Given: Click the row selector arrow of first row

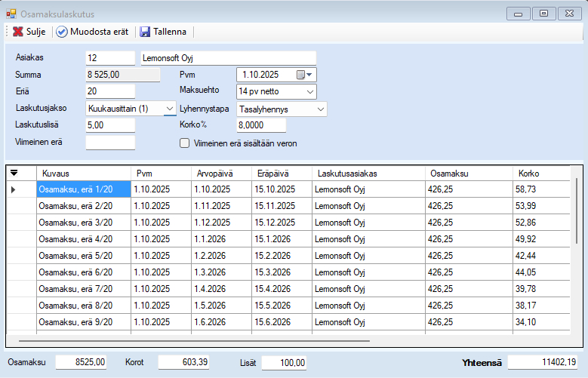Looking at the screenshot, I should click(x=14, y=189).
